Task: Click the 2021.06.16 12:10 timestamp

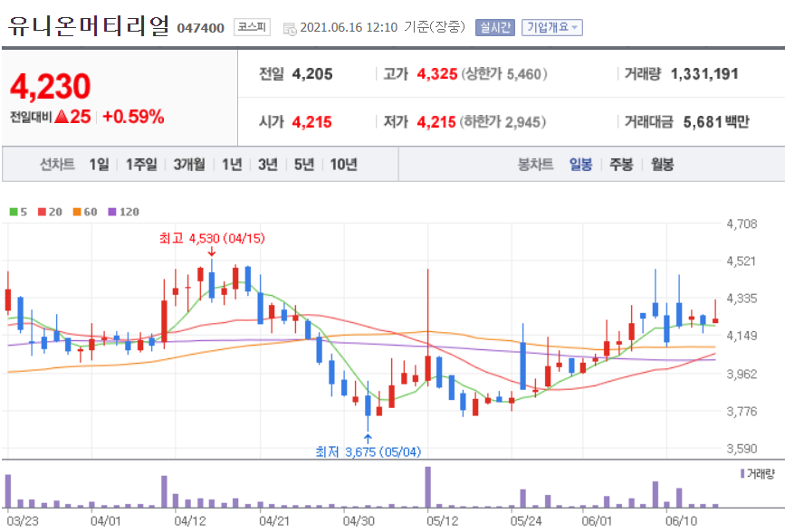Action: click(349, 27)
